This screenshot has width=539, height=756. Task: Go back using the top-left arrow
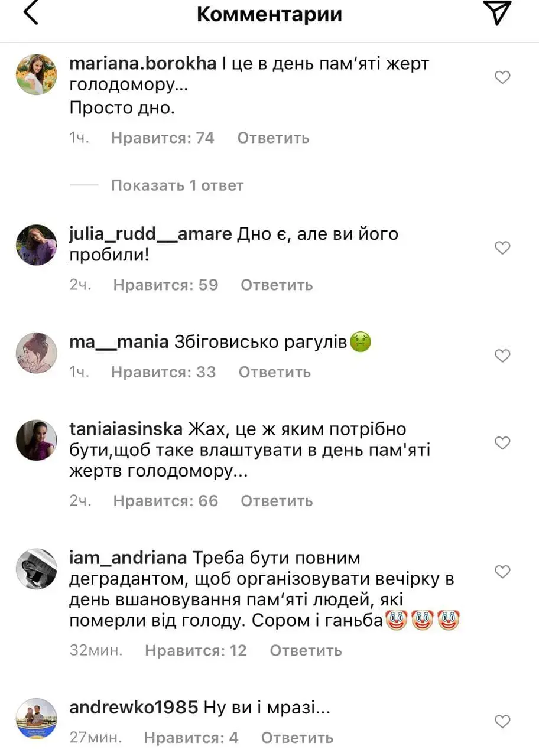[30, 13]
